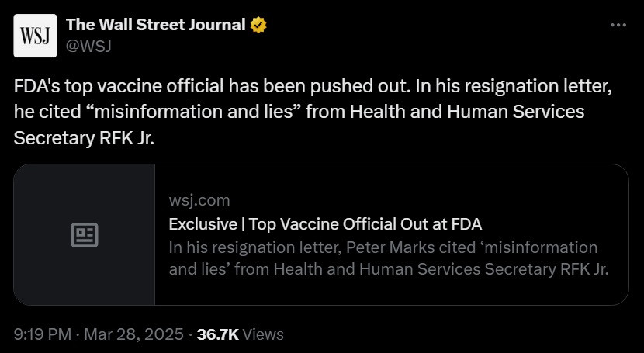This screenshot has height=353, width=644.
Task: Open 'Exclusive | Top Vaccine Official Out at FDA' headline
Action: click(325, 224)
